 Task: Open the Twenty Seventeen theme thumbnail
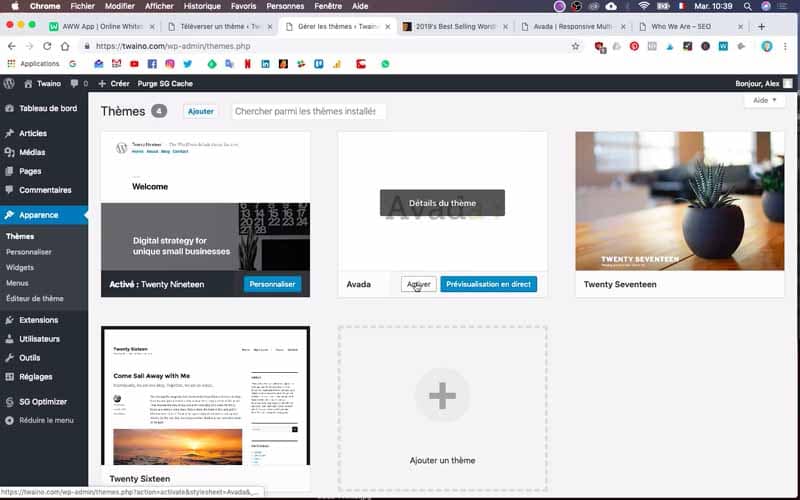[680, 201]
